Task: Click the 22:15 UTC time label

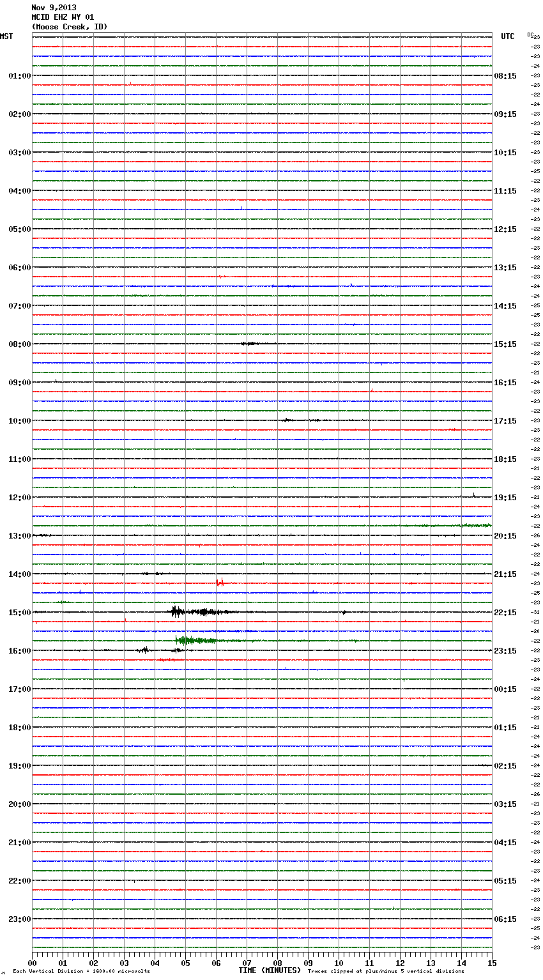Action: click(x=505, y=613)
